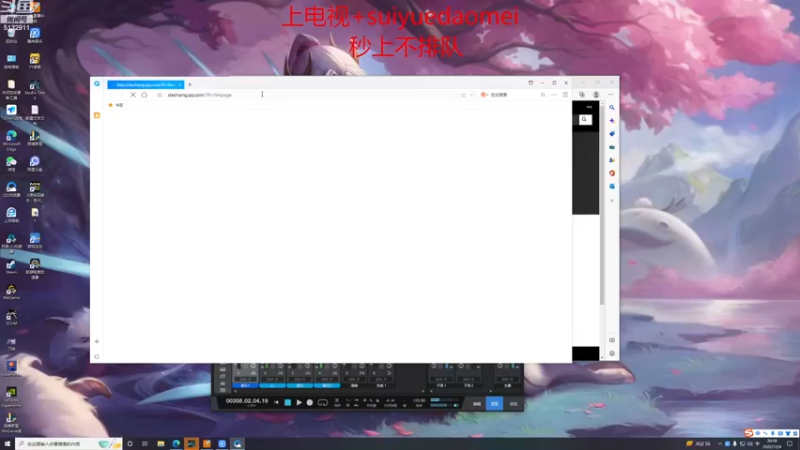Open Microsoft Edge desktop shortcut
The width and height of the screenshot is (800, 450).
point(11,139)
